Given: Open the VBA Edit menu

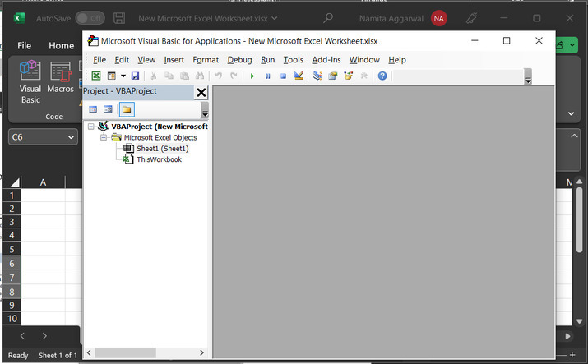Looking at the screenshot, I should click(x=122, y=60).
